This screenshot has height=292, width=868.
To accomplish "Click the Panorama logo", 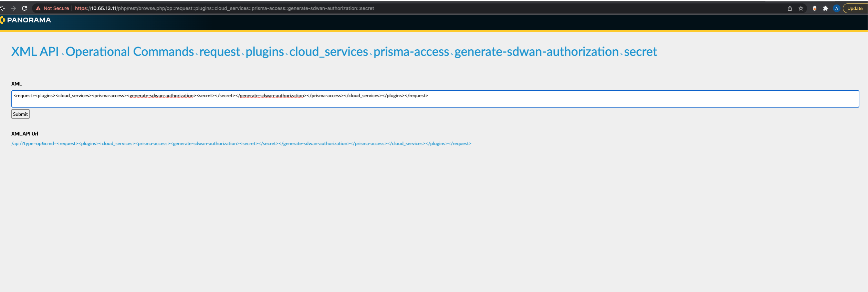I will [26, 20].
